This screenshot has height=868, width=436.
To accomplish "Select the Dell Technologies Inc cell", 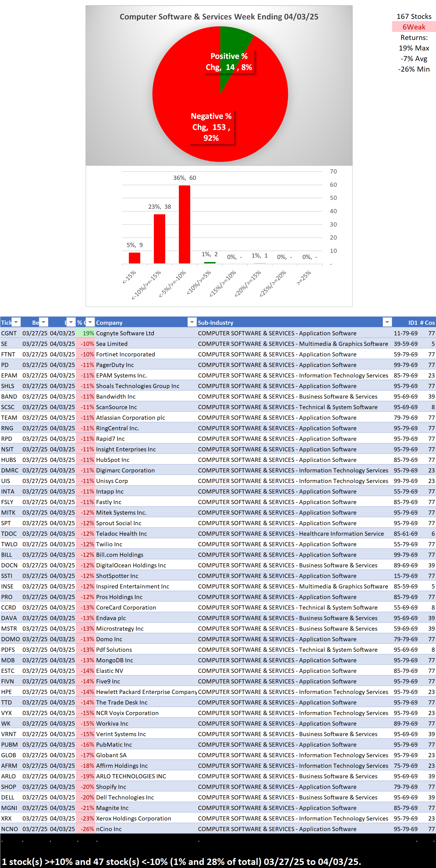I will tap(146, 797).
